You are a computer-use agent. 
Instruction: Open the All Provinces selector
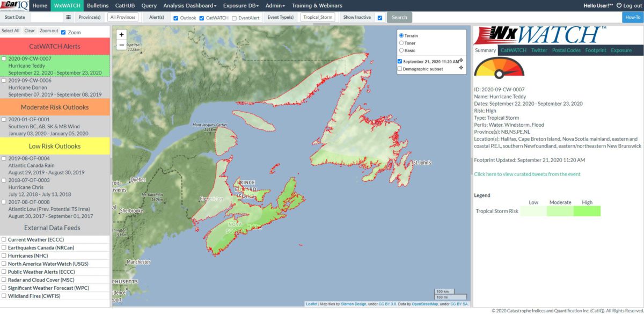(x=123, y=17)
